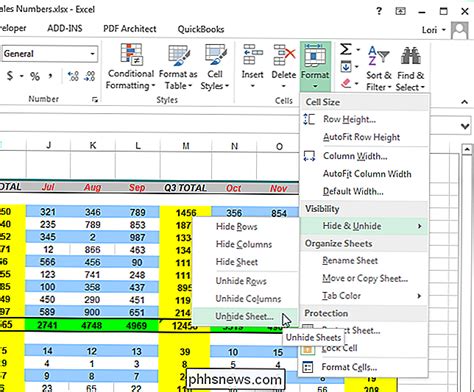Click the Insert cells icon

[253, 55]
